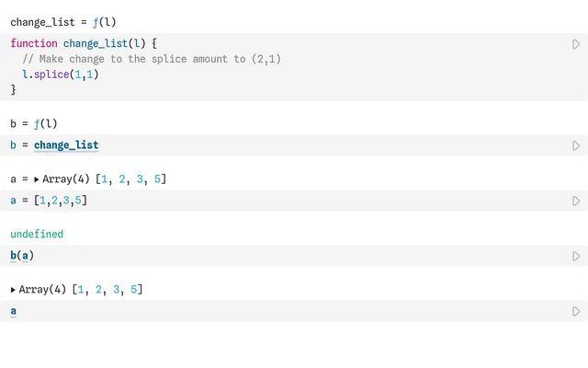Select the "undefined" output value

click(37, 235)
